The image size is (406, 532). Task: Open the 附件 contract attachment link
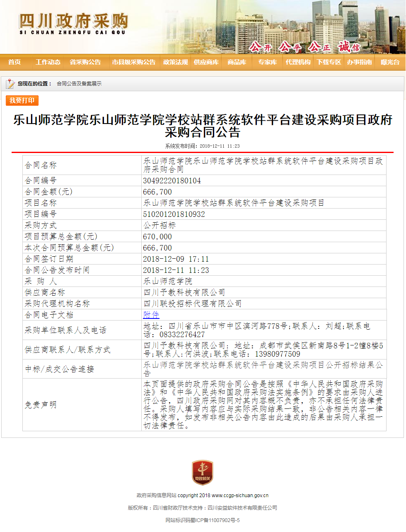[x=151, y=315]
